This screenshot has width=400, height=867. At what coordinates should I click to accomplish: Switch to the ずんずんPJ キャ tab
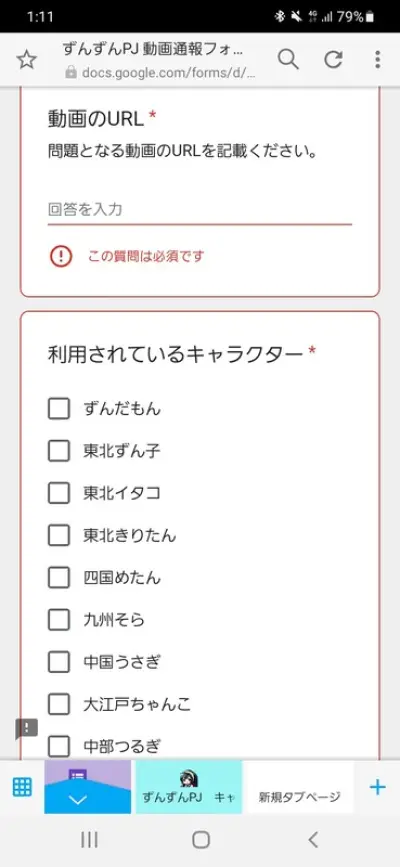click(x=189, y=787)
